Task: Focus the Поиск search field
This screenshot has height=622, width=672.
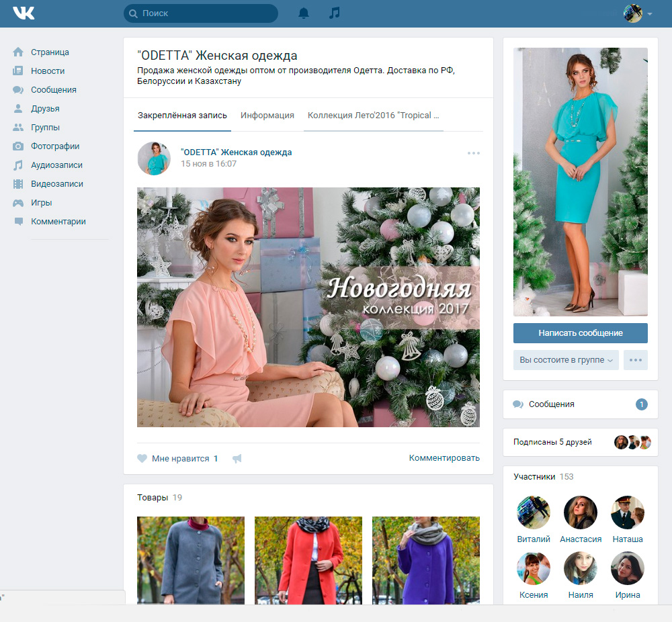Action: point(200,13)
